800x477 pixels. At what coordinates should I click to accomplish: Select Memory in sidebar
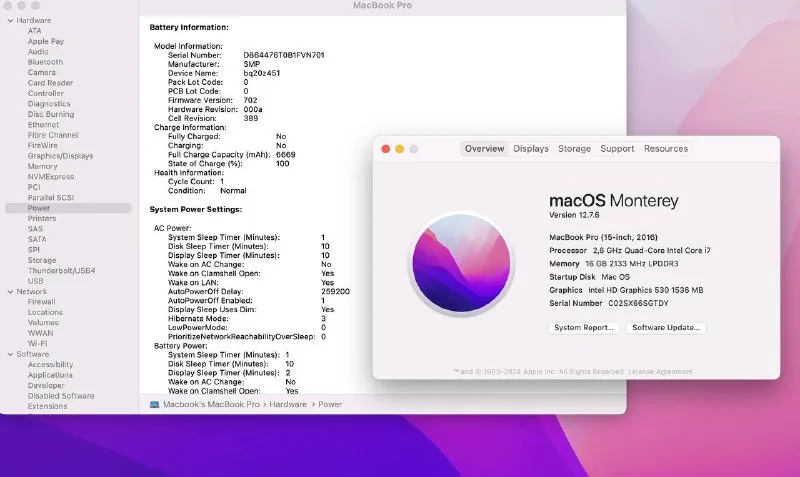42,166
